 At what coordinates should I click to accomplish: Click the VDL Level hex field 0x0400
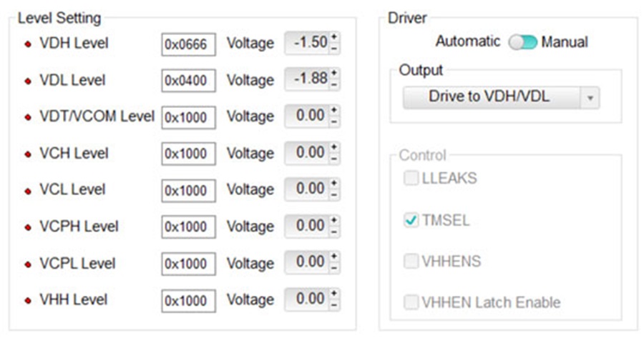point(188,81)
